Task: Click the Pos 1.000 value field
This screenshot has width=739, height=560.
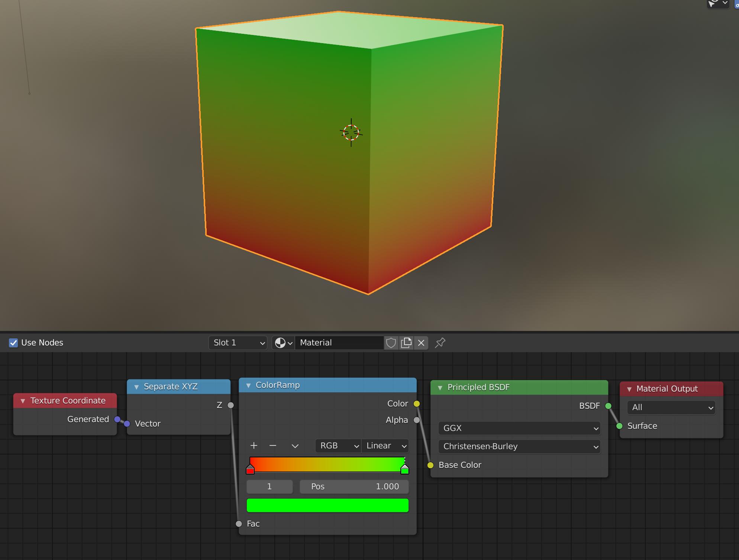Action: pos(354,486)
